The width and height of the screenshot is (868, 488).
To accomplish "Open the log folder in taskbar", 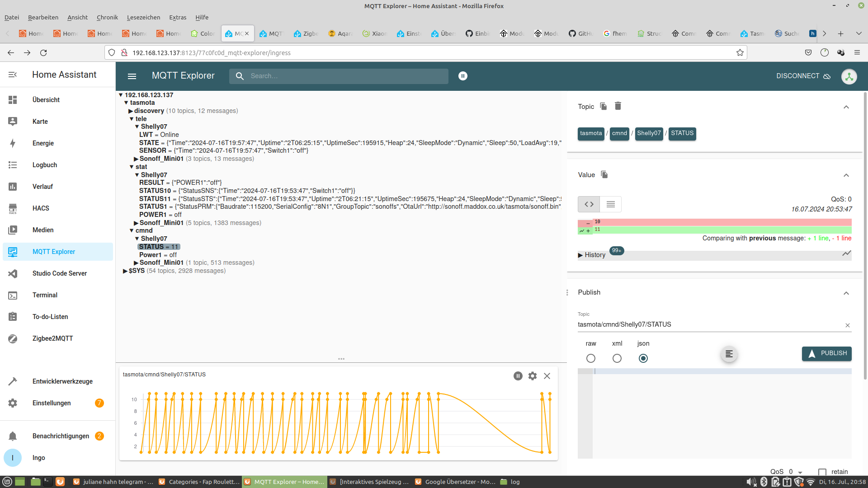I will point(509,482).
